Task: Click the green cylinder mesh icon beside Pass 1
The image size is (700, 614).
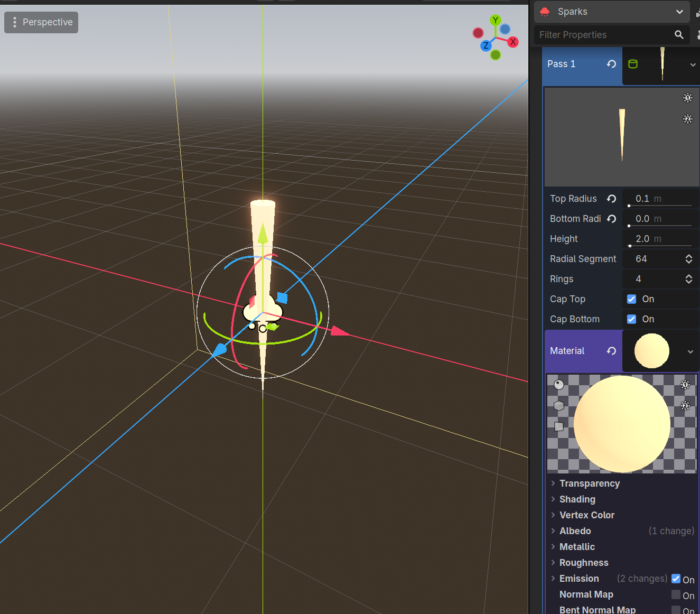Action: [x=633, y=63]
